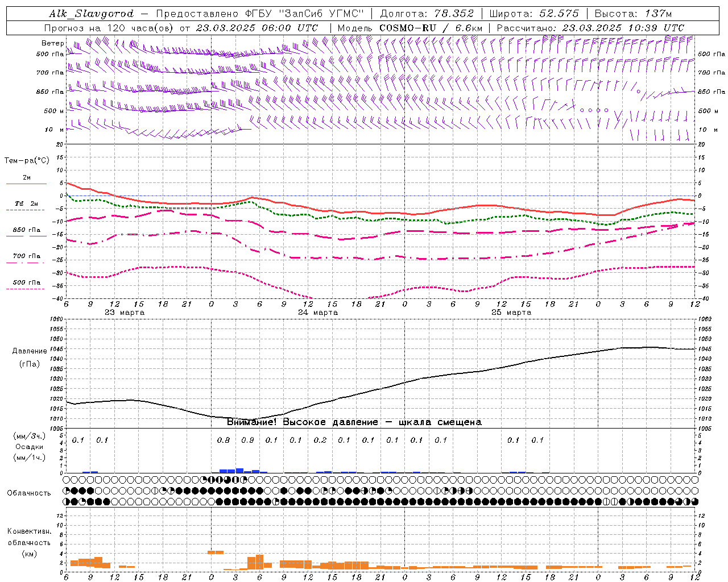Click the Ветер wind panel label

tap(52, 43)
